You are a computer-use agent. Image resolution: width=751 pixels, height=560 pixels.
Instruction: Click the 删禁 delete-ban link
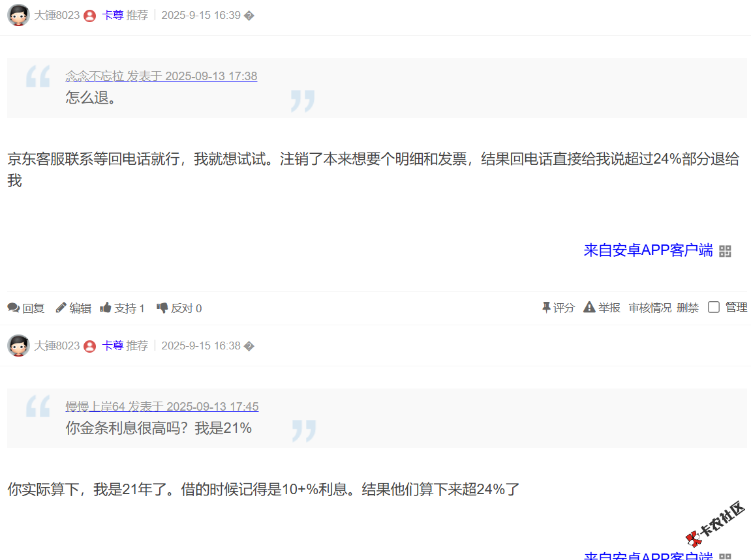point(687,307)
